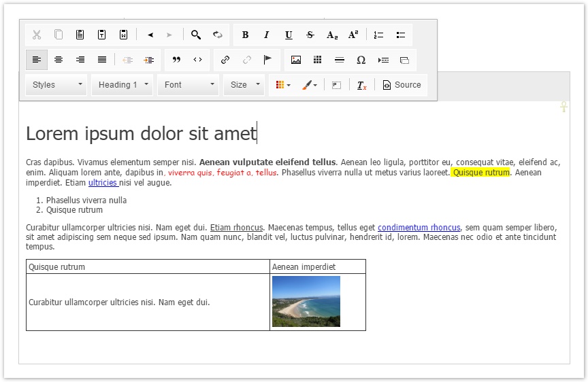The height and width of the screenshot is (382, 588).
Task: Insert special character with Omega icon
Action: [x=361, y=60]
